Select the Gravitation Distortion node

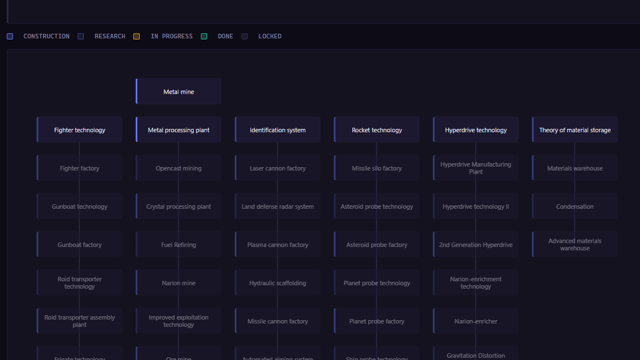tap(476, 353)
